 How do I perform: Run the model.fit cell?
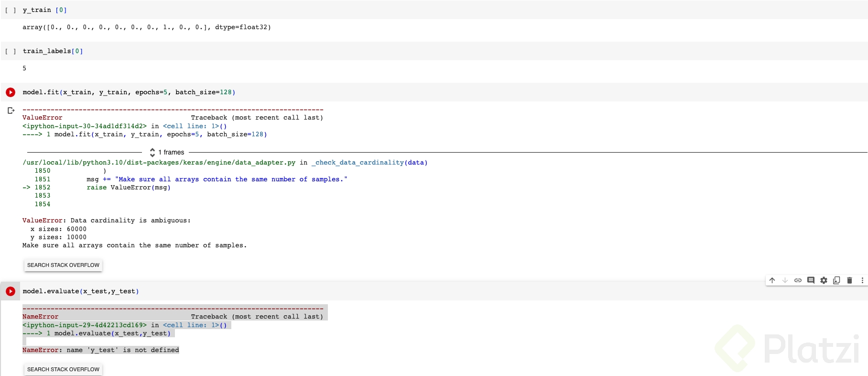point(11,92)
